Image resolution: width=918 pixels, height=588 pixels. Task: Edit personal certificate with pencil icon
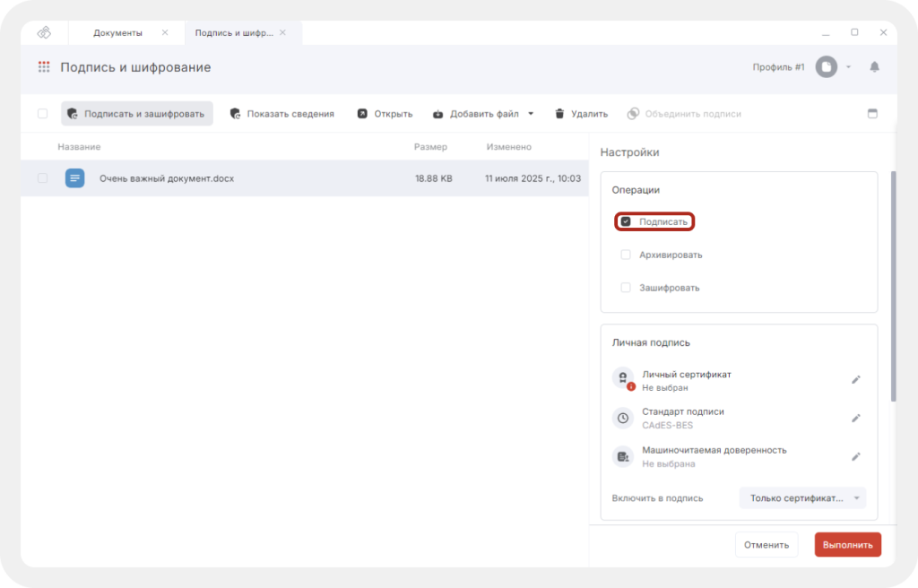(856, 380)
